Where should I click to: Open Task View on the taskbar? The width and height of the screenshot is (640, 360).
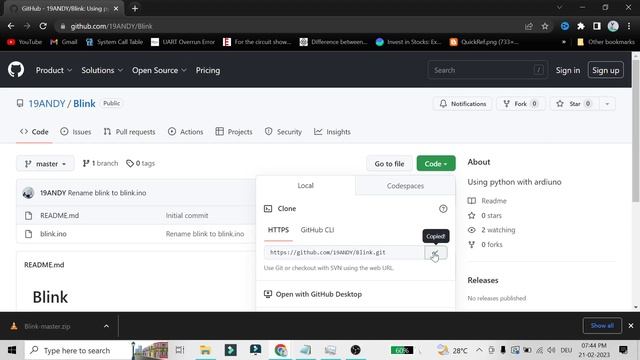pos(180,350)
